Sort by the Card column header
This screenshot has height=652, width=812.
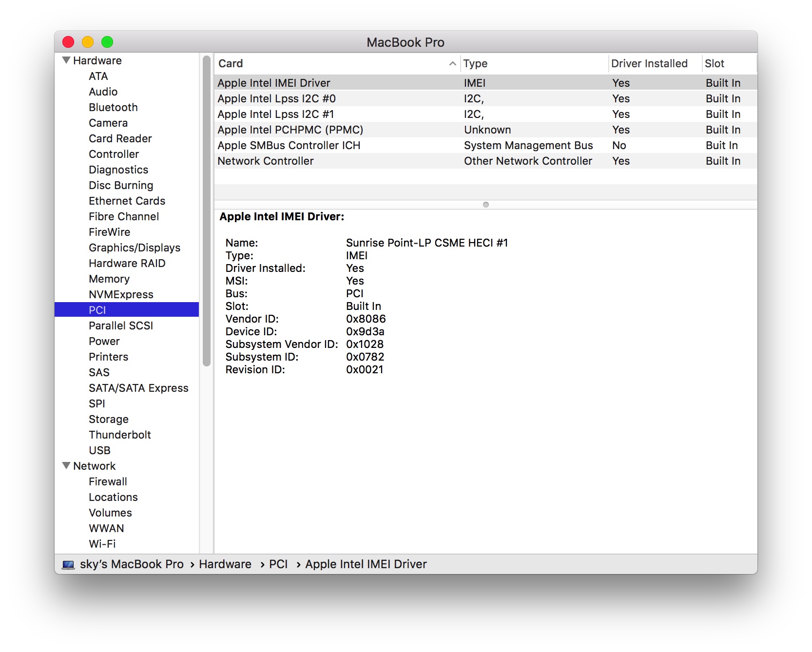(337, 64)
